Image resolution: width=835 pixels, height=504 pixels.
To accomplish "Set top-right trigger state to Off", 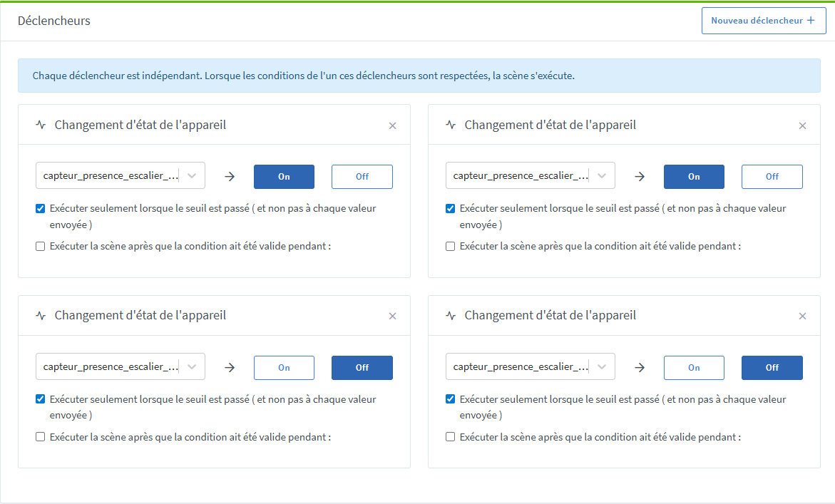I will pos(772,177).
